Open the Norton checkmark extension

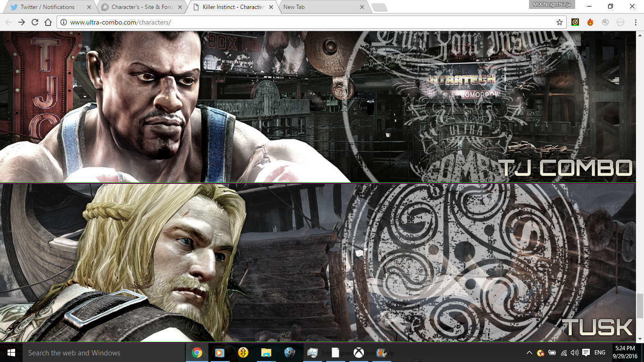click(x=575, y=22)
